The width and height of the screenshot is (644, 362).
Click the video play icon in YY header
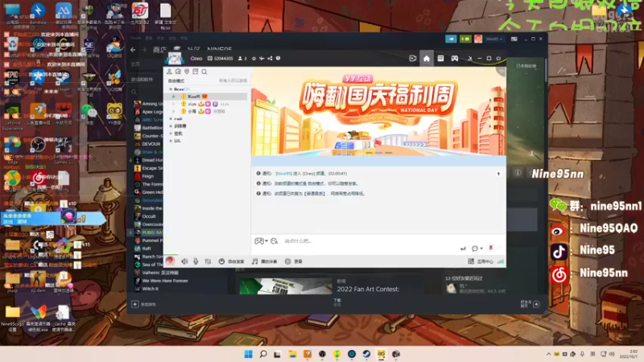413,59
